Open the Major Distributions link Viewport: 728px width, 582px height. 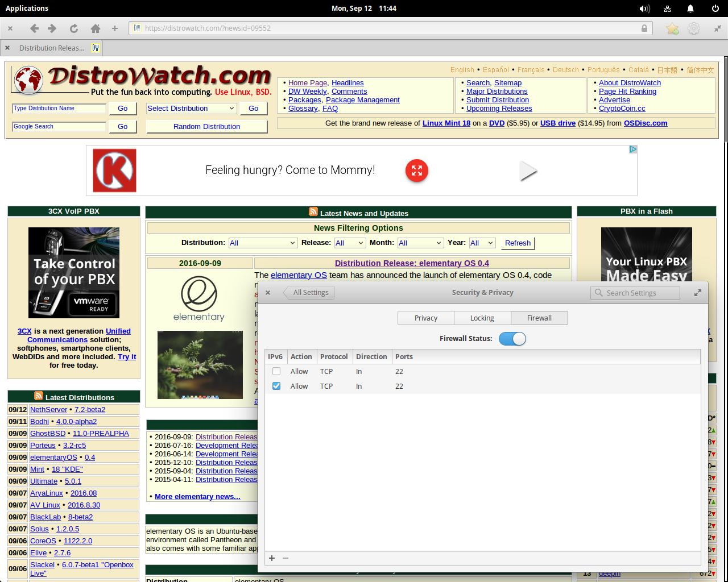[x=497, y=92]
